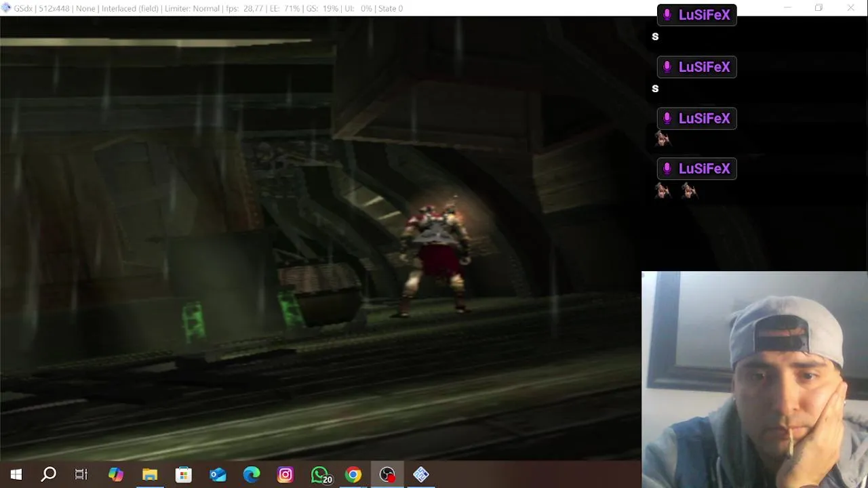Open Windows Search from the taskbar
This screenshot has height=488, width=868.
(x=49, y=474)
